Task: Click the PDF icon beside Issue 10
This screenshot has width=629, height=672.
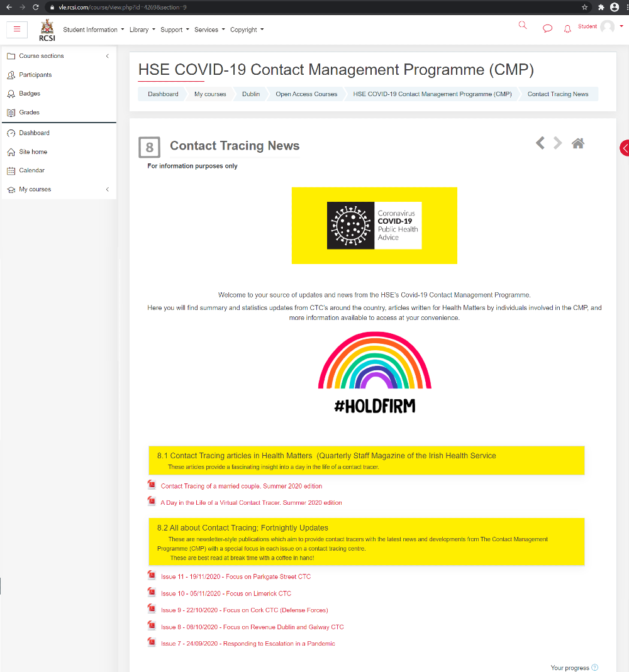Action: point(152,592)
